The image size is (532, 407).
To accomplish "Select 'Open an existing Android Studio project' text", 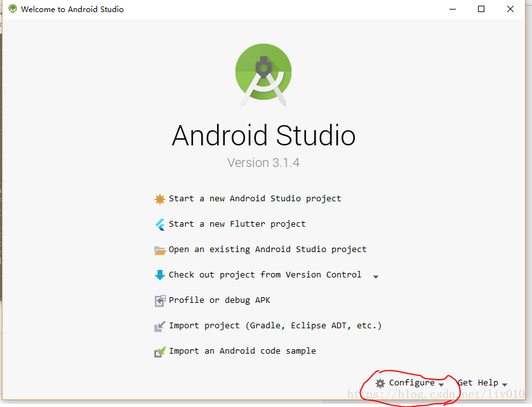I will [x=267, y=250].
